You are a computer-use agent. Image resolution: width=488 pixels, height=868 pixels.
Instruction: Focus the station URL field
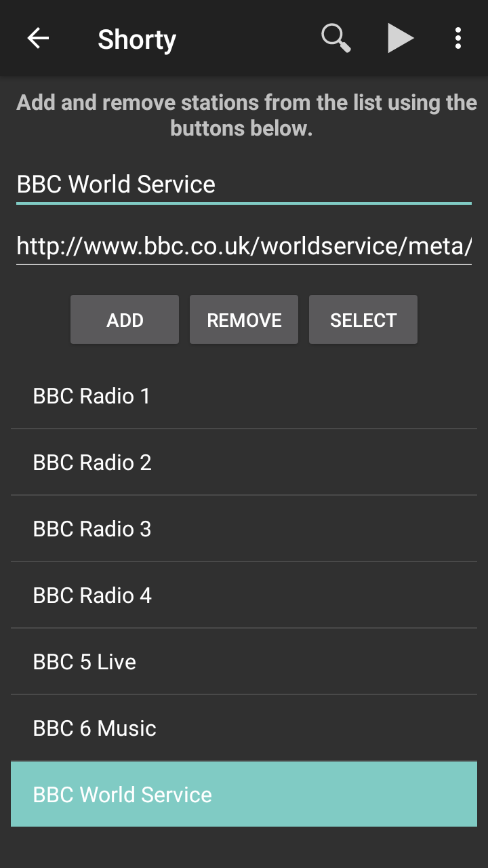coord(244,246)
